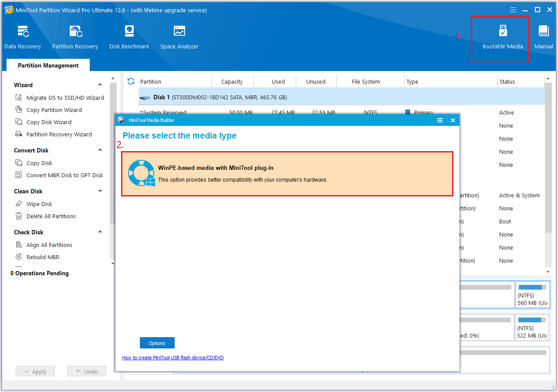The image size is (558, 392).
Task: Select the Disk 1 row in the partition list
Action: point(342,98)
